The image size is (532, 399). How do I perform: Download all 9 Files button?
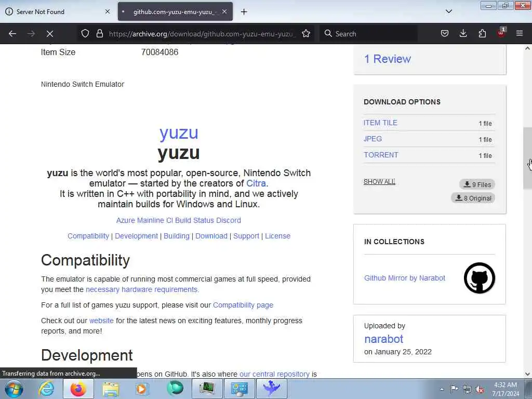477,184
